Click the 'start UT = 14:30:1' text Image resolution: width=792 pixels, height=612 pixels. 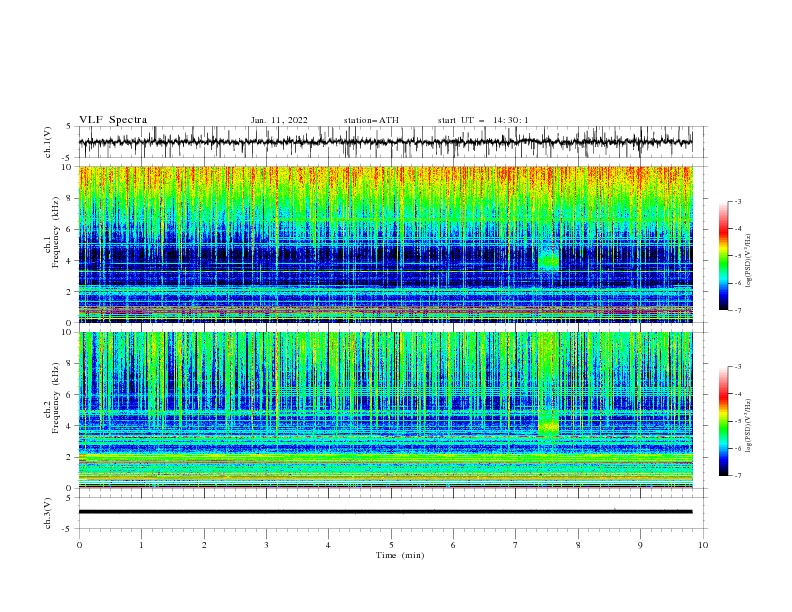pos(483,120)
